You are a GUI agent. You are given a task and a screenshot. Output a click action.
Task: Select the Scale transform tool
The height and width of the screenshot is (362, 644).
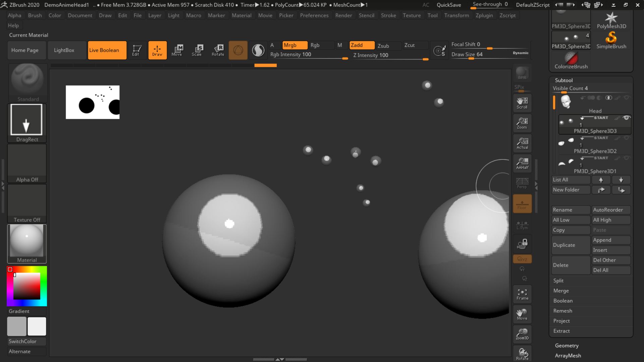coord(197,50)
